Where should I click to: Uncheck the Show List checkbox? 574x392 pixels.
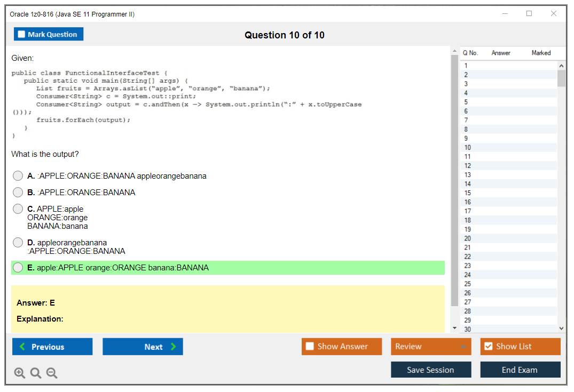(x=488, y=347)
